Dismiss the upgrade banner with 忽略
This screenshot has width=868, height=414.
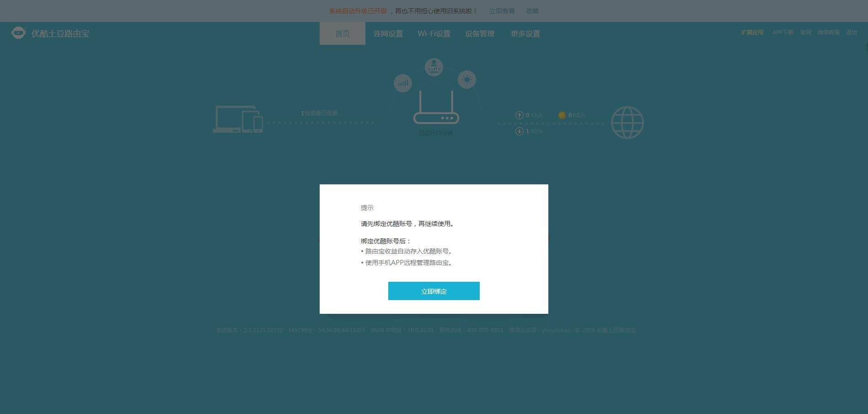532,11
